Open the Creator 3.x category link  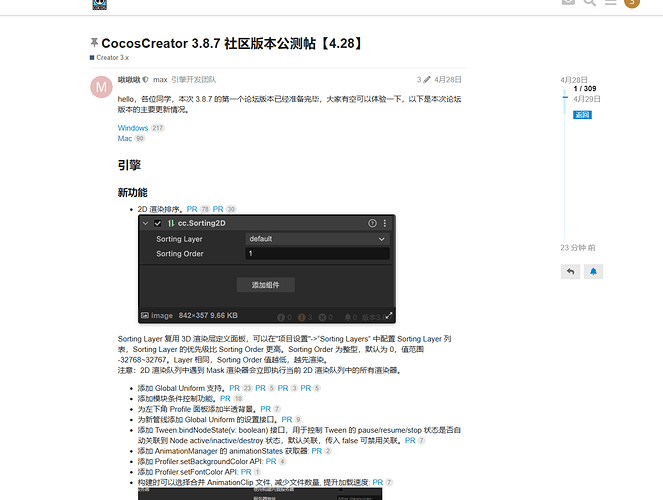click(x=110, y=57)
